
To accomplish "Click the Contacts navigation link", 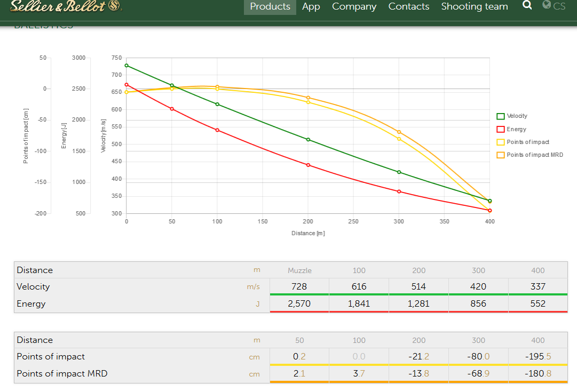I will 409,7.
